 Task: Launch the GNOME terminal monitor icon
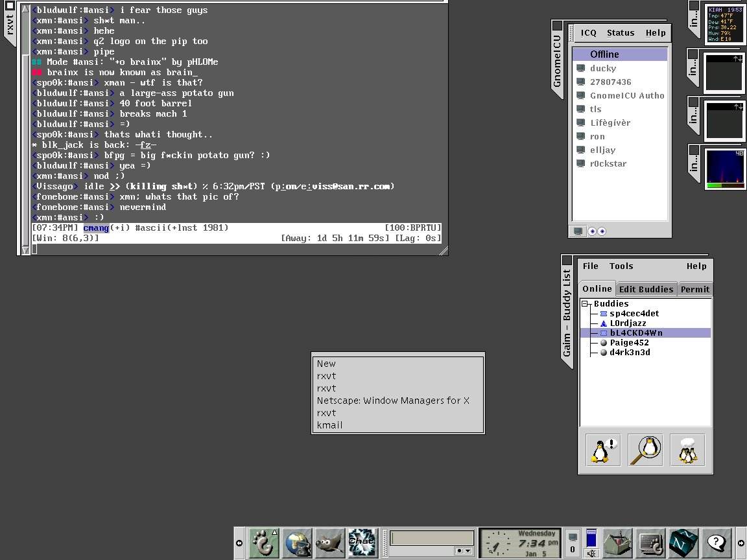coord(651,543)
